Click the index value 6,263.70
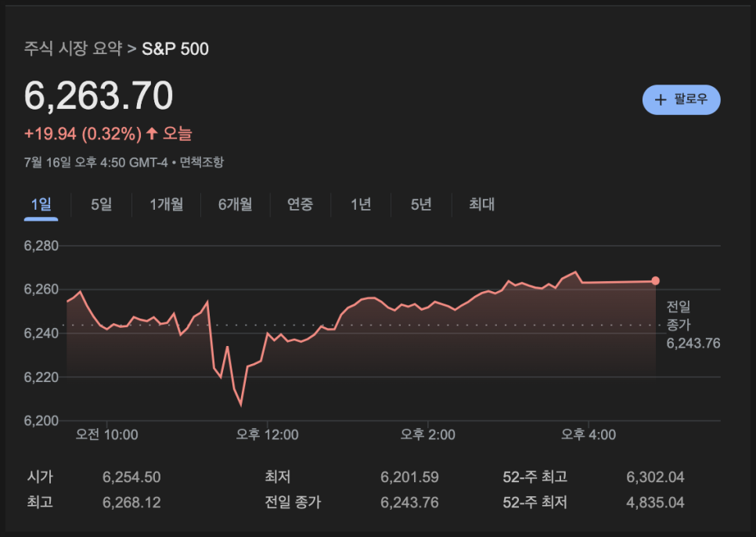Screen dimensions: 756x537 99,96
